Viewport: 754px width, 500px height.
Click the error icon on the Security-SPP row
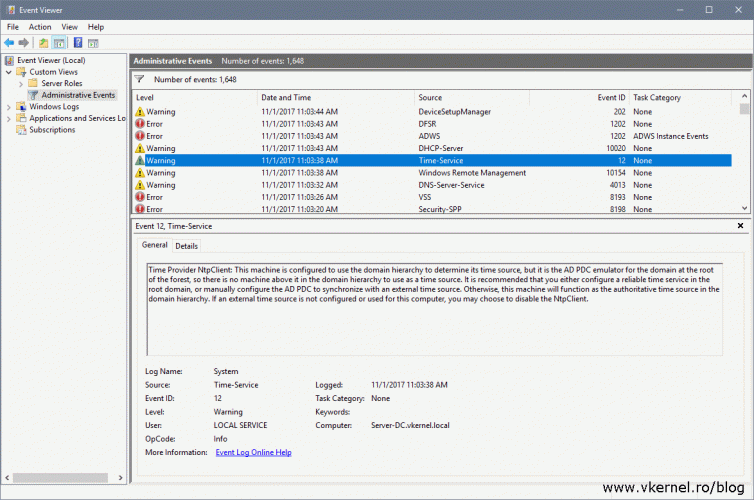tap(140, 209)
